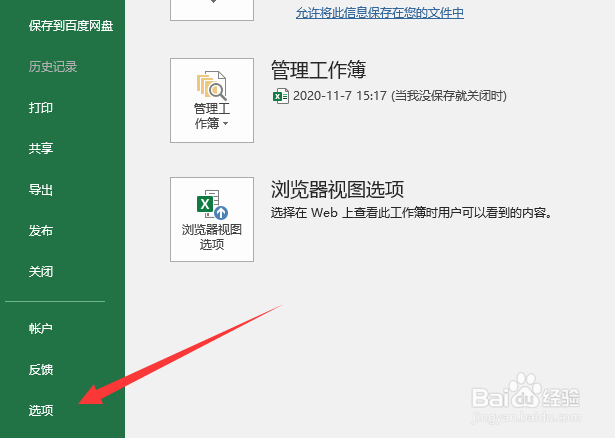Screen dimensions: 615x438
Task: Open 反馈 (Feedback) in the sidebar
Action: [41, 369]
